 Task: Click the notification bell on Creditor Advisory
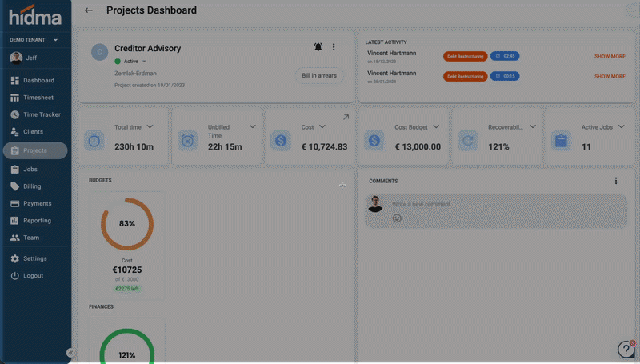318,47
